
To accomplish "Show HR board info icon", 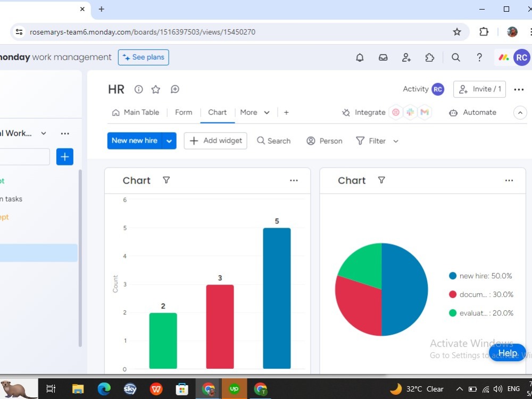I will click(x=138, y=89).
